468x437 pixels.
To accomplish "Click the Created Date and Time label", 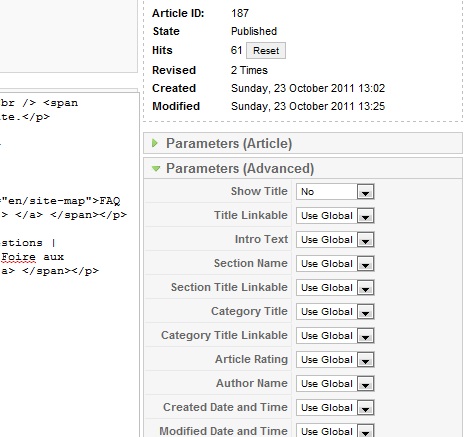I will coord(225,407).
